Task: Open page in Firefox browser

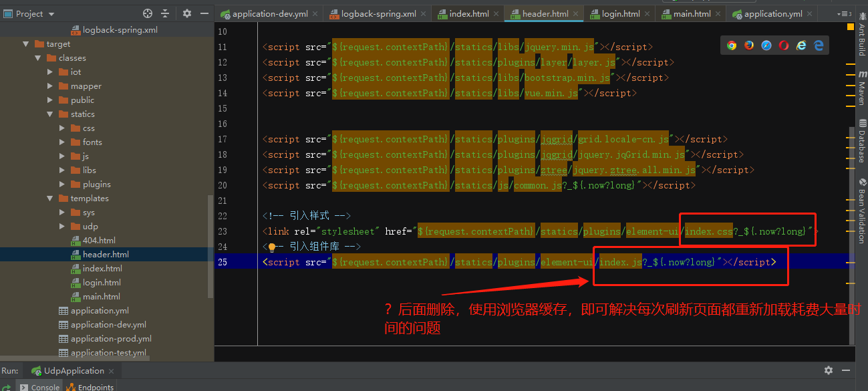Action: point(749,45)
